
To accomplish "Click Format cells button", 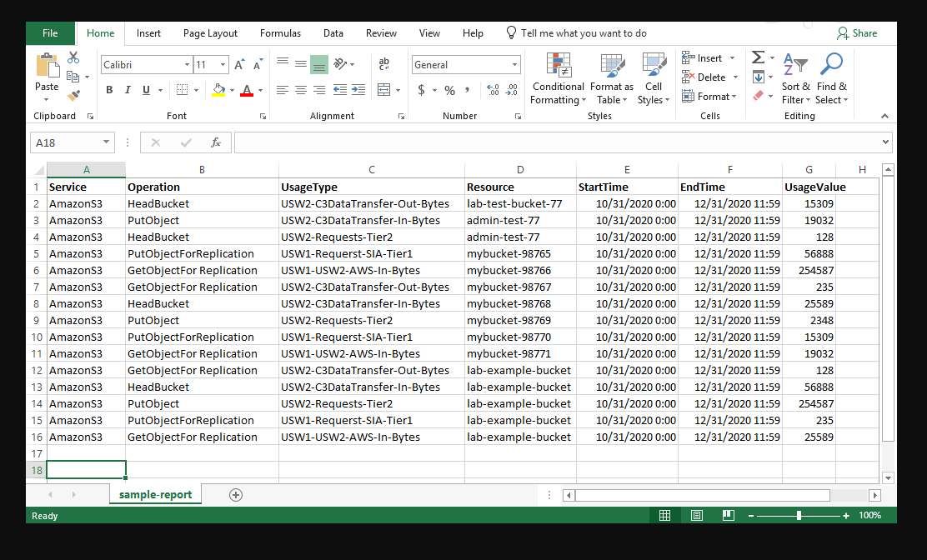I will (709, 96).
